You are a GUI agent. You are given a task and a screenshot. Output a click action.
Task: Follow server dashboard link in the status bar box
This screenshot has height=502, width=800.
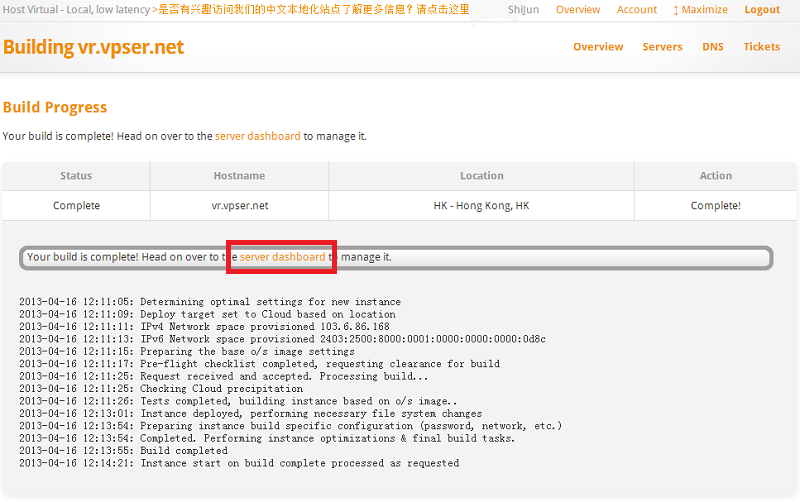click(x=282, y=257)
